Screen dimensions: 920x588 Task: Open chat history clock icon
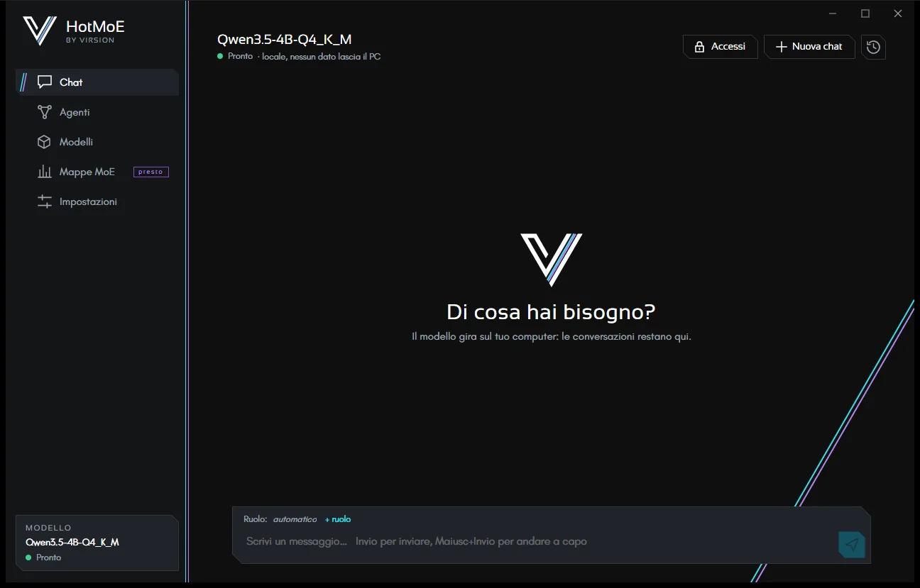[x=873, y=47]
